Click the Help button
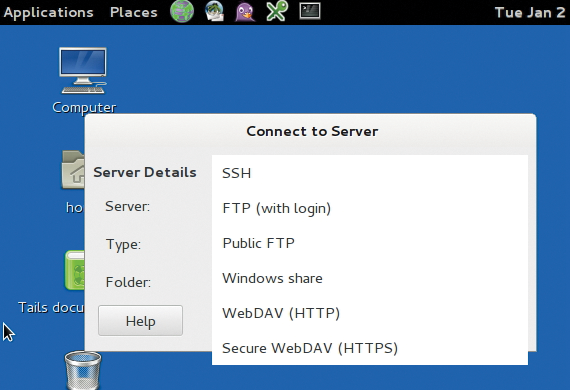Viewport: 570px width, 390px height. point(140,321)
